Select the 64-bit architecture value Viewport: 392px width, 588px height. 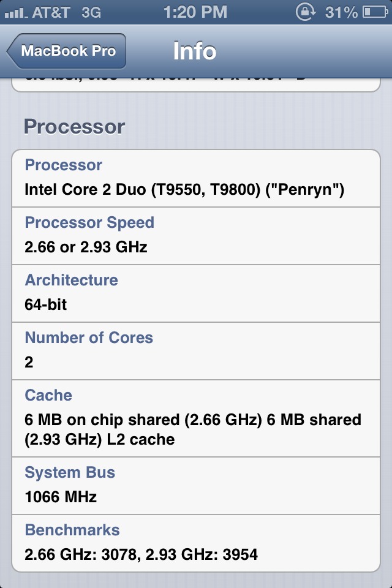coord(45,304)
